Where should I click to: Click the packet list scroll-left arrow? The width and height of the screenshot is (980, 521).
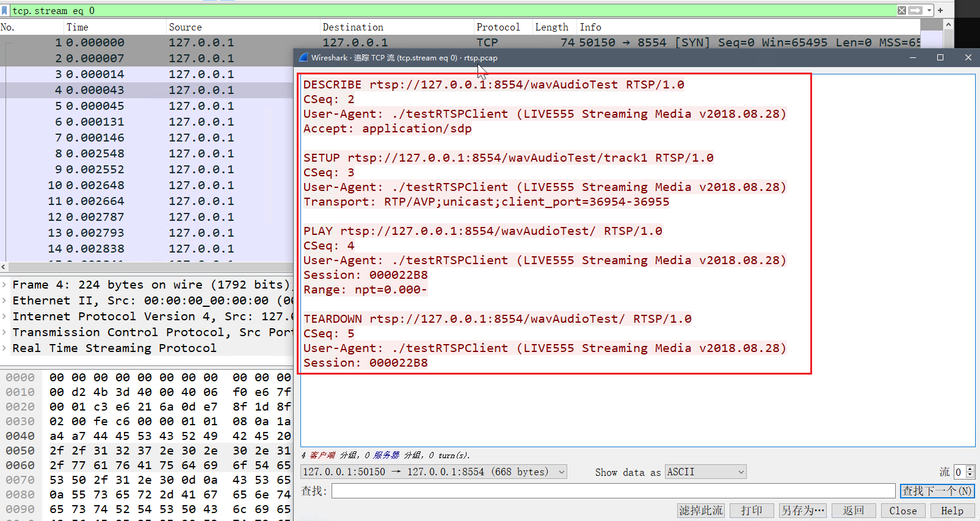coord(4,267)
